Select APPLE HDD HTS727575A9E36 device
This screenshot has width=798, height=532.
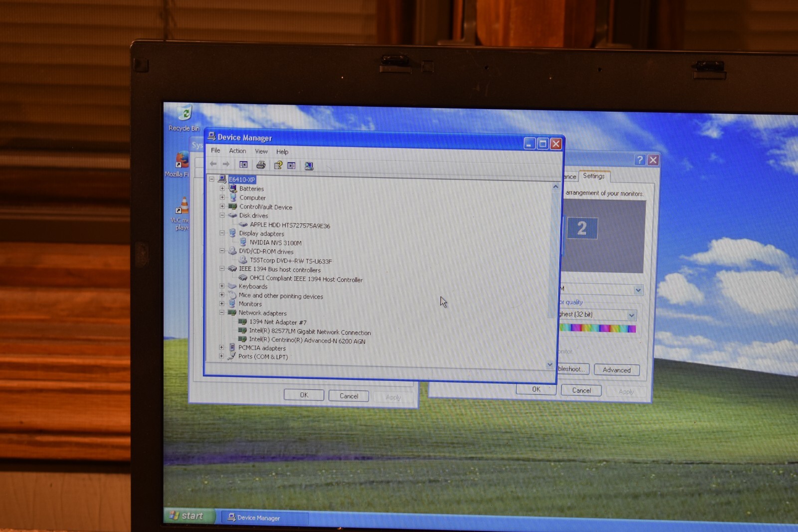tap(290, 225)
